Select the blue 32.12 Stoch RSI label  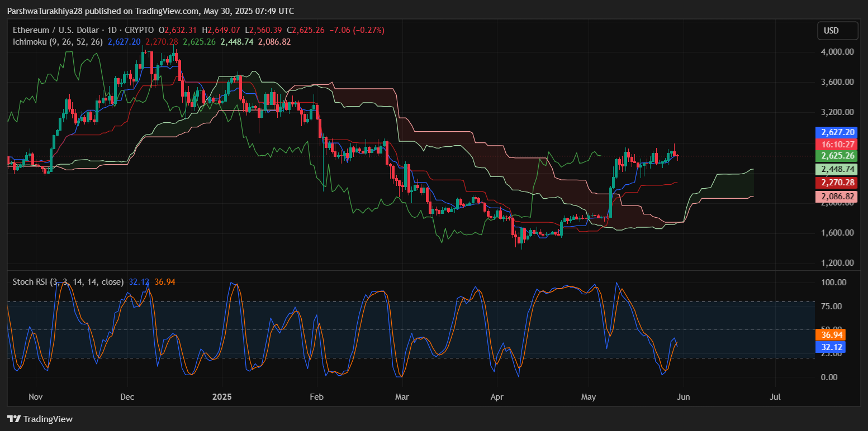click(x=830, y=347)
